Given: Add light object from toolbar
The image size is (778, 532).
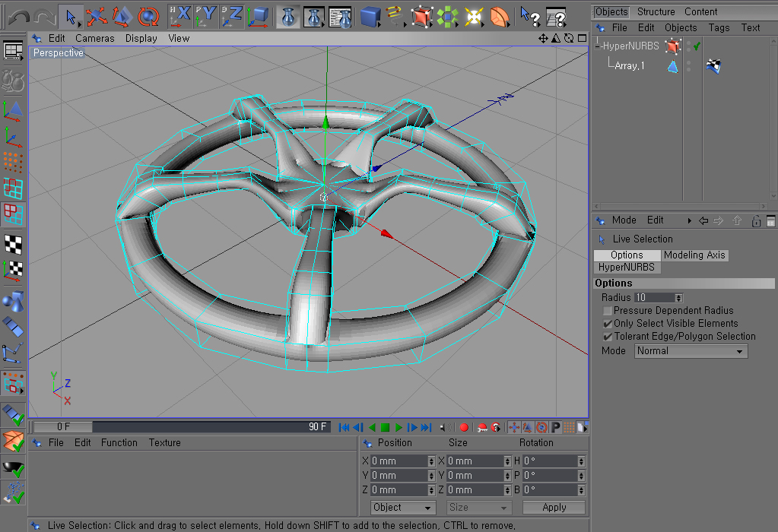Looking at the screenshot, I should [x=474, y=17].
